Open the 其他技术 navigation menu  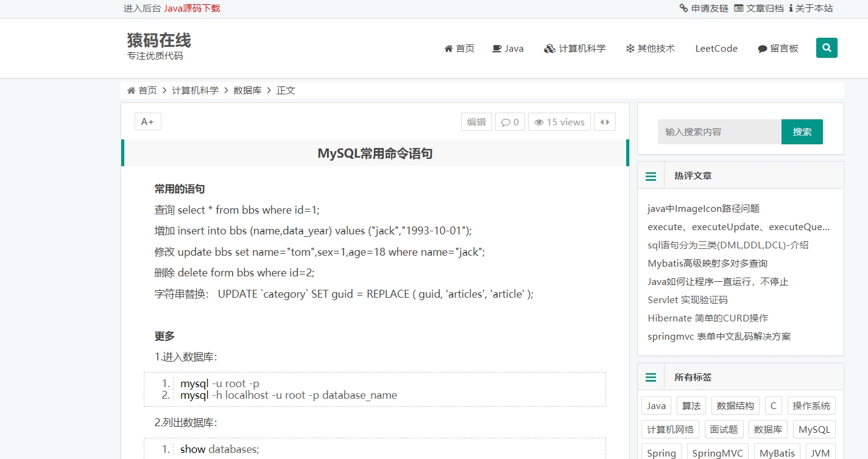pyautogui.click(x=650, y=49)
